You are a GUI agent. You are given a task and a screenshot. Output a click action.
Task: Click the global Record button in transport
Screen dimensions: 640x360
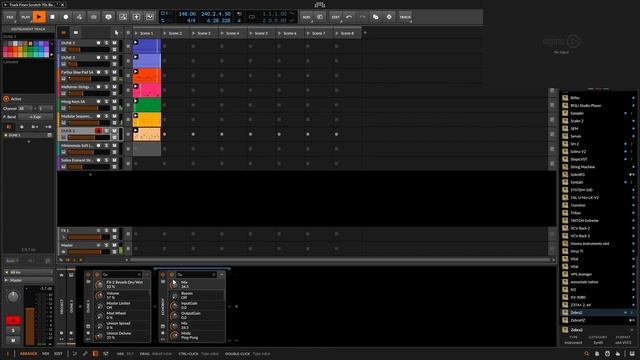point(66,17)
